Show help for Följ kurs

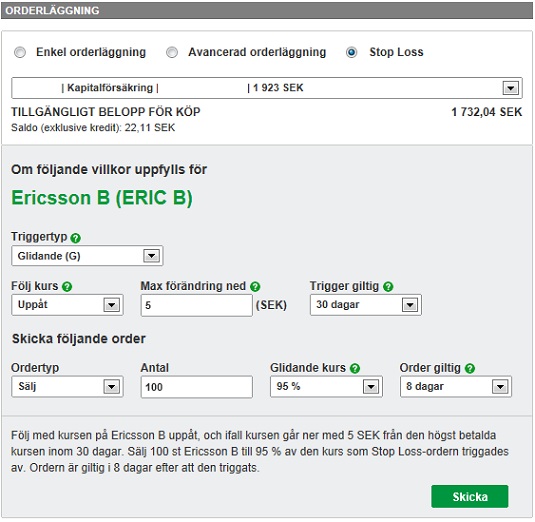pyautogui.click(x=67, y=287)
